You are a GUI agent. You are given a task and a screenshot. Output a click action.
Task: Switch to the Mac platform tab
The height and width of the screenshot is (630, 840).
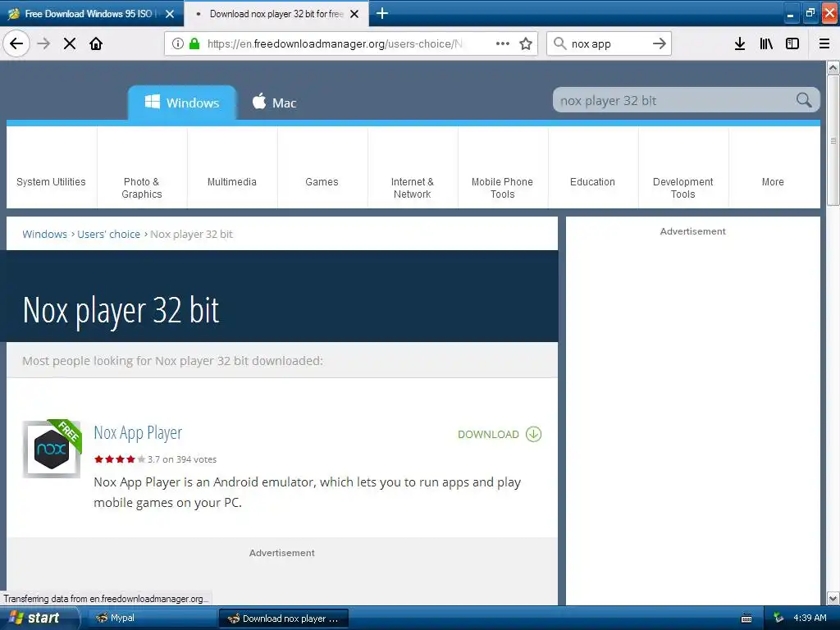(x=274, y=103)
